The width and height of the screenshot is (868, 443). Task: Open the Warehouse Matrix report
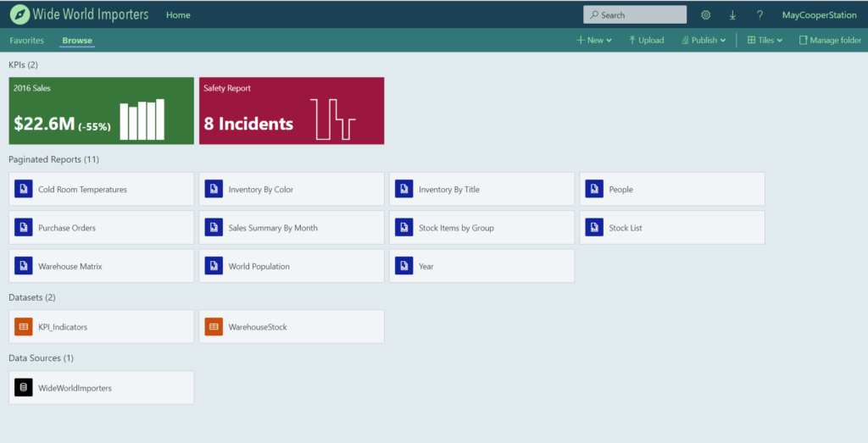point(102,266)
